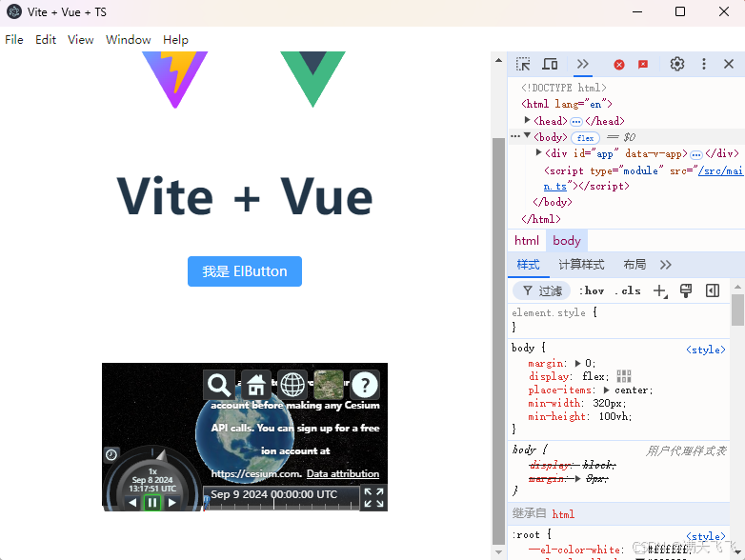The height and width of the screenshot is (560, 745).
Task: Switch to the 布局 tab
Action: pos(634,265)
